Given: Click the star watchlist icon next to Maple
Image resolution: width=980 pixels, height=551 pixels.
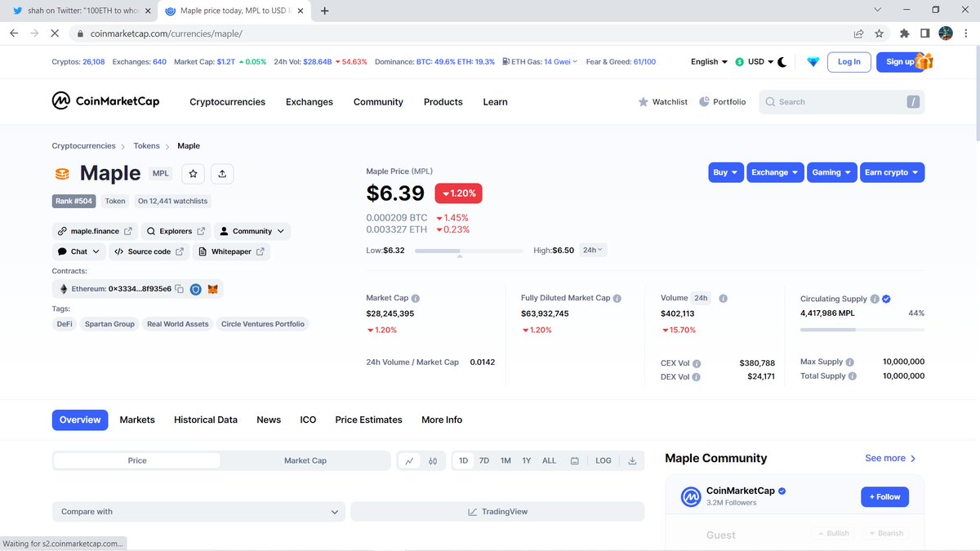Looking at the screenshot, I should pyautogui.click(x=193, y=173).
